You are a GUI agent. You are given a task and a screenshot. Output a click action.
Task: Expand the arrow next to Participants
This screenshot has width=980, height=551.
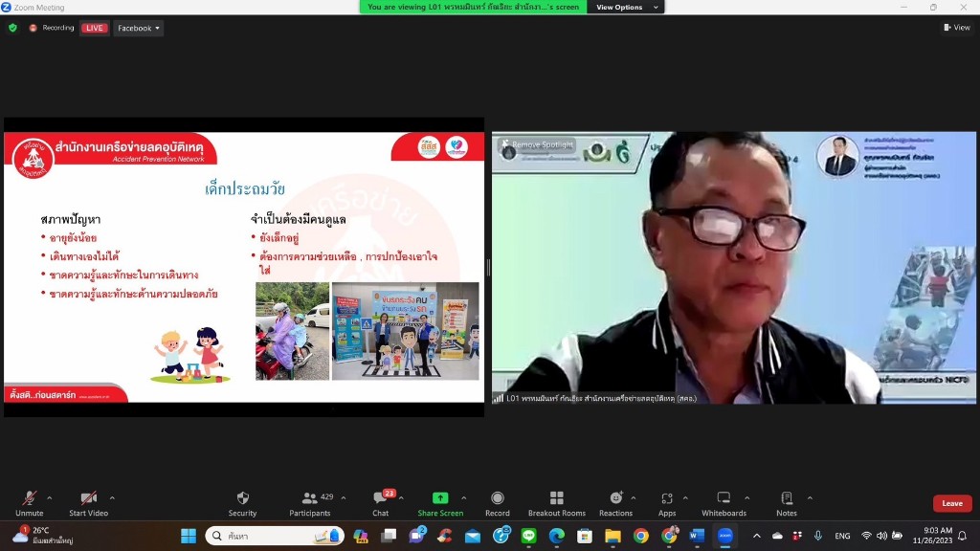344,497
